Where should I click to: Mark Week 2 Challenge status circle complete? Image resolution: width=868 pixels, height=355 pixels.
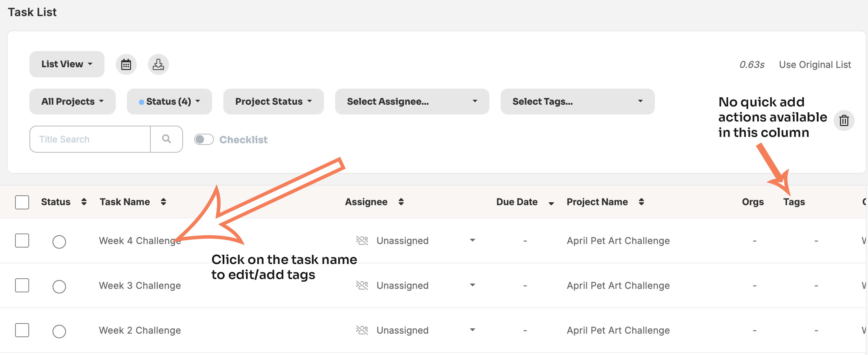tap(59, 331)
